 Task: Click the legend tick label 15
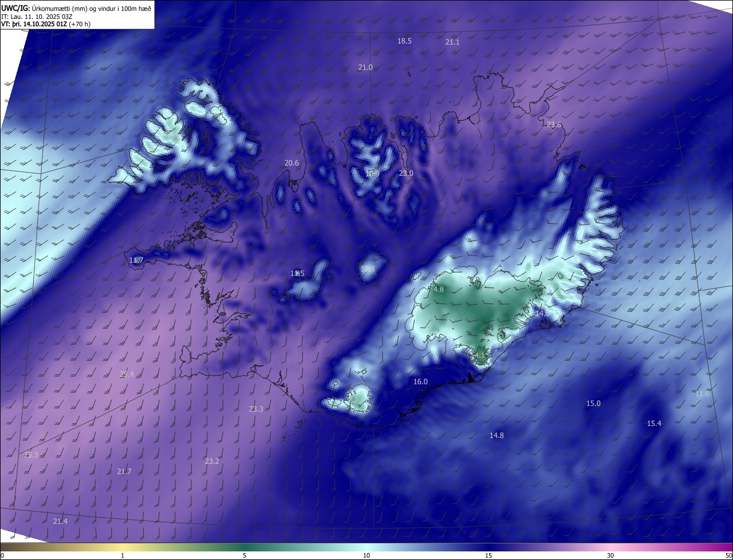pos(488,556)
